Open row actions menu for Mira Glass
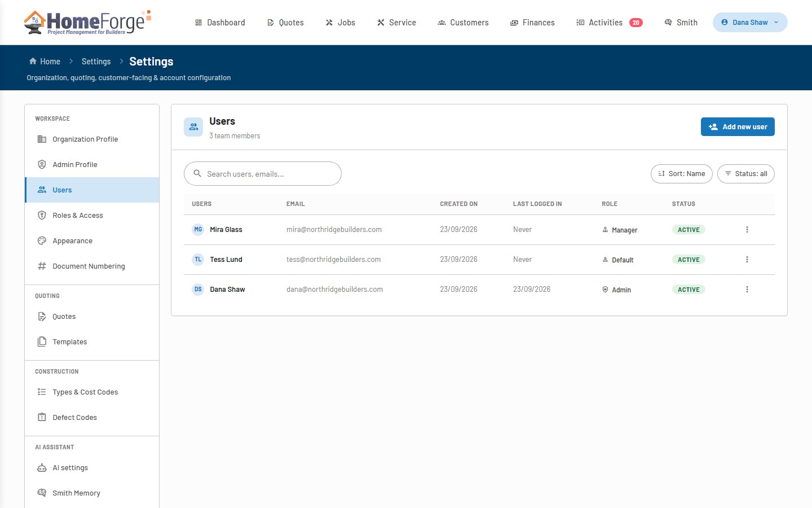 coord(747,230)
